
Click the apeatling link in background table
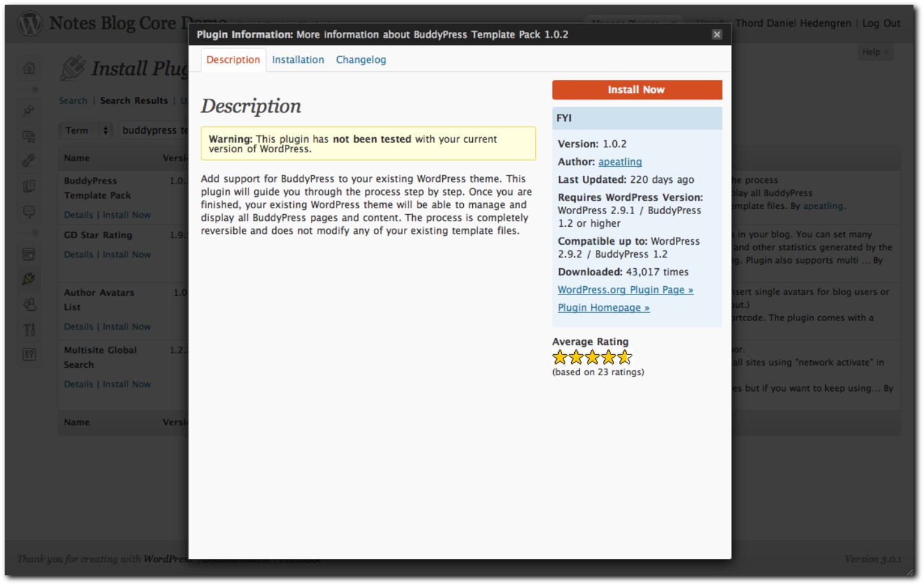(823, 206)
